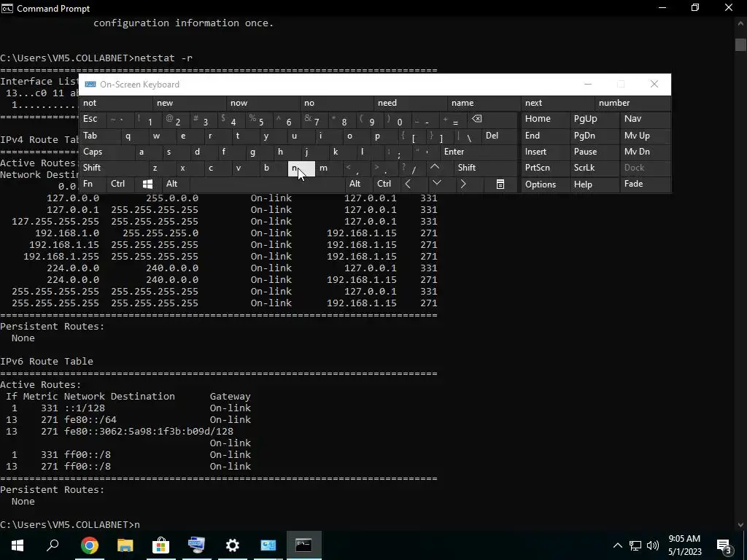The height and width of the screenshot is (560, 747).
Task: Click the context menu key on keyboard
Action: click(x=500, y=184)
